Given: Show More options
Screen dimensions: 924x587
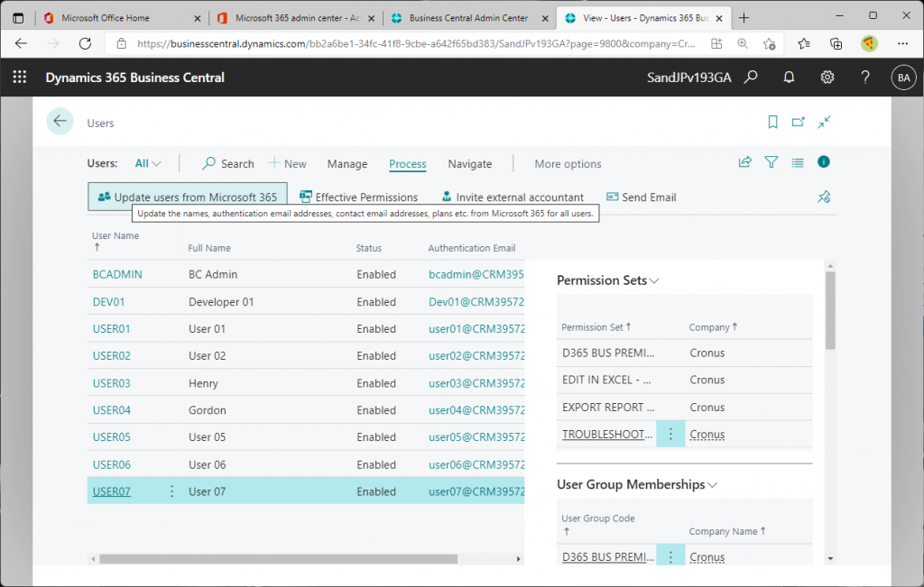Looking at the screenshot, I should [x=568, y=164].
